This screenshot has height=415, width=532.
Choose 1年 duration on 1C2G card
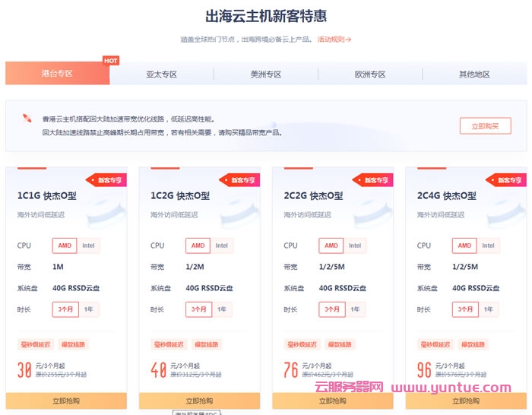[221, 309]
